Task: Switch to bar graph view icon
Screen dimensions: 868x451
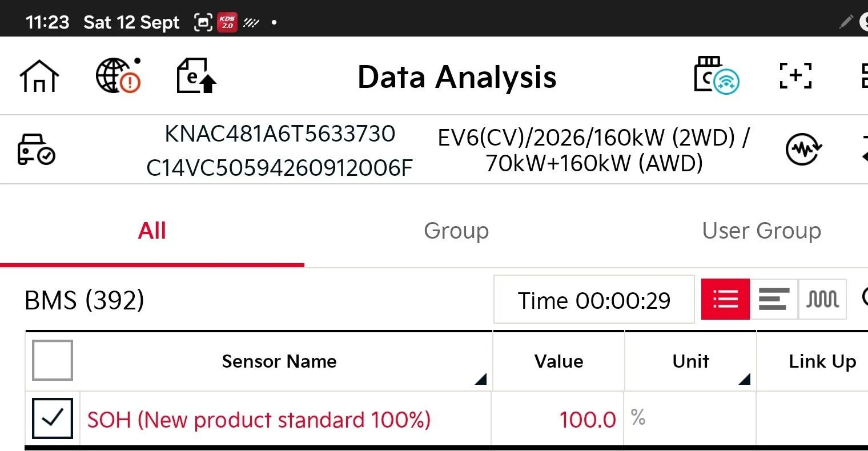Action: tap(774, 299)
